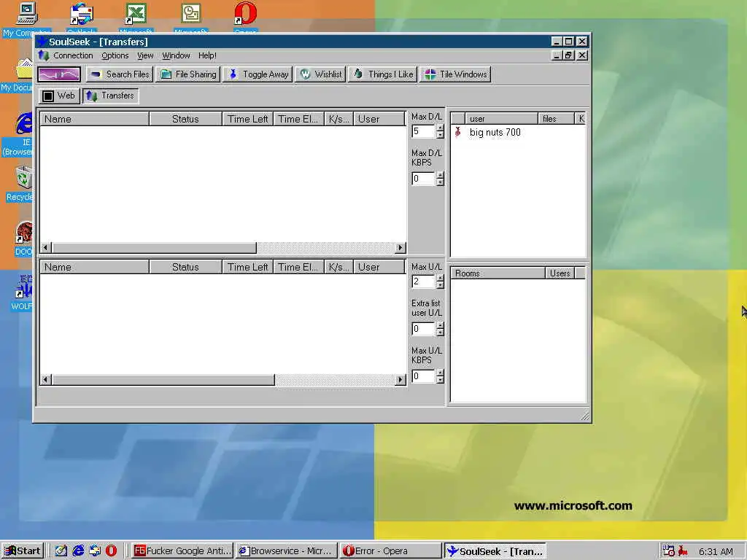Viewport: 747px width, 560px height.
Task: Click uploads list horizontal scrollbar thumb
Action: click(163, 379)
